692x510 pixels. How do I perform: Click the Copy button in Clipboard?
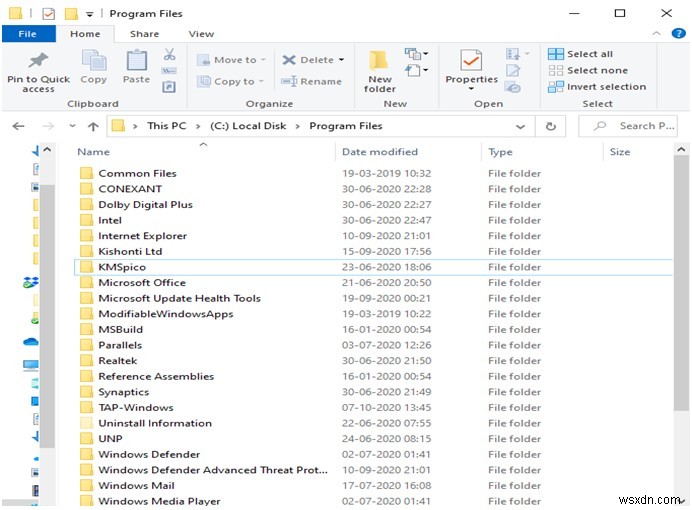click(x=94, y=67)
